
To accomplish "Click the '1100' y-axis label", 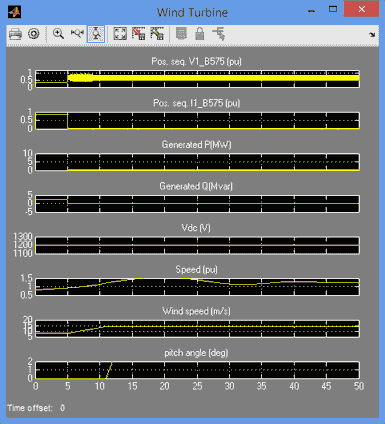I will click(23, 254).
